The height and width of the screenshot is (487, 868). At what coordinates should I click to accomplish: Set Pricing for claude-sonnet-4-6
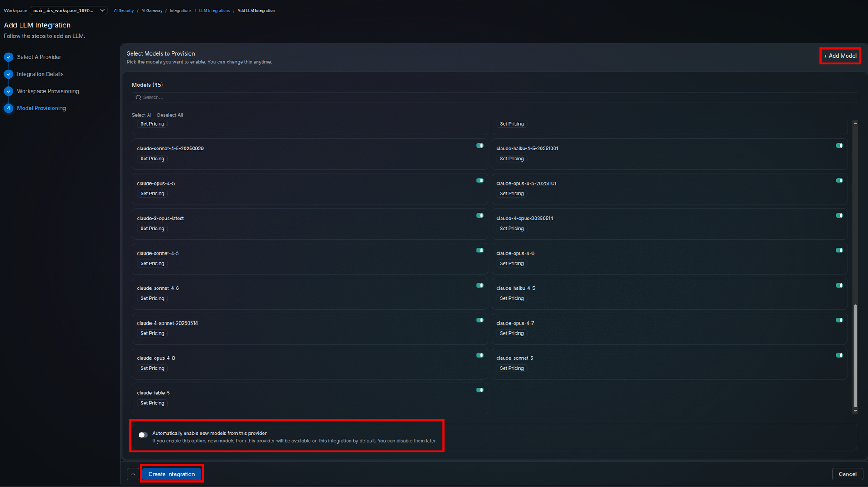coord(152,298)
